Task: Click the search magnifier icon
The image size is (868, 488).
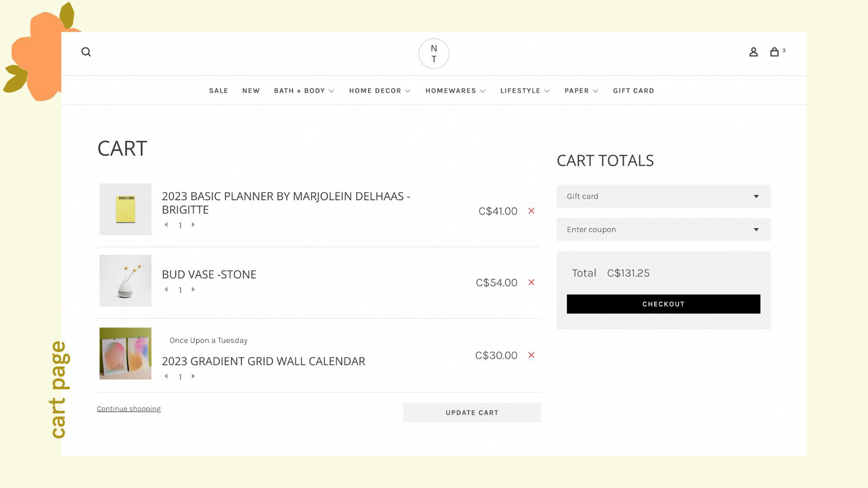Action: coord(86,52)
